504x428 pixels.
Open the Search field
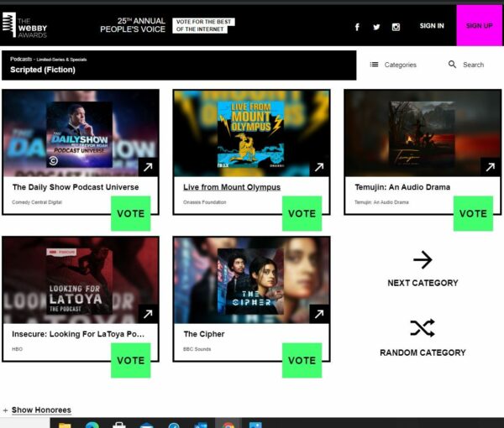(x=466, y=65)
